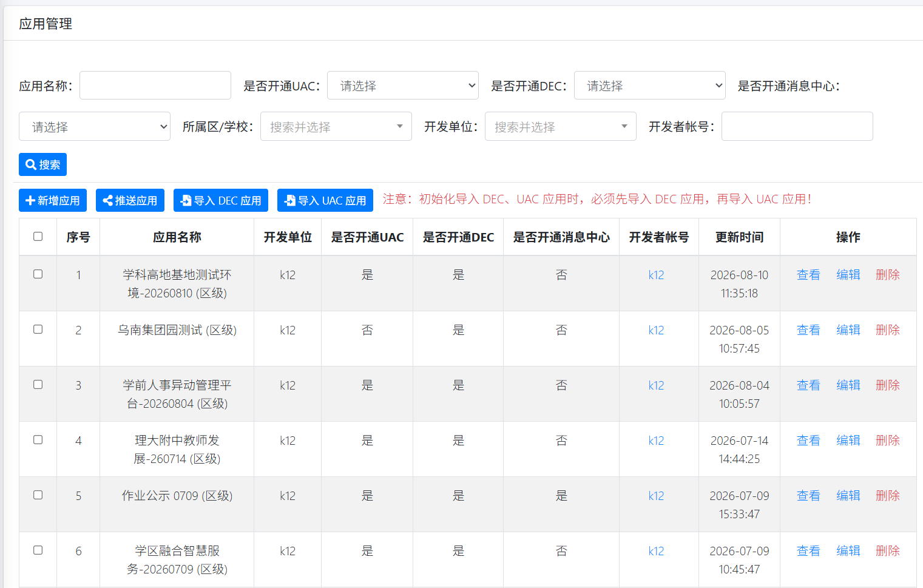Open developer account k12 link in row 3
Image resolution: width=923 pixels, height=588 pixels.
656,385
